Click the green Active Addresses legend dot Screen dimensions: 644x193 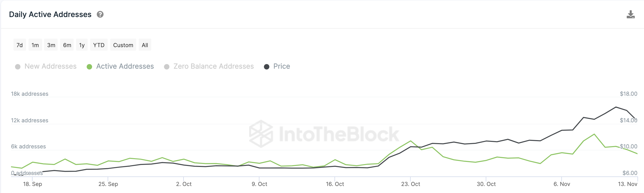tap(89, 67)
